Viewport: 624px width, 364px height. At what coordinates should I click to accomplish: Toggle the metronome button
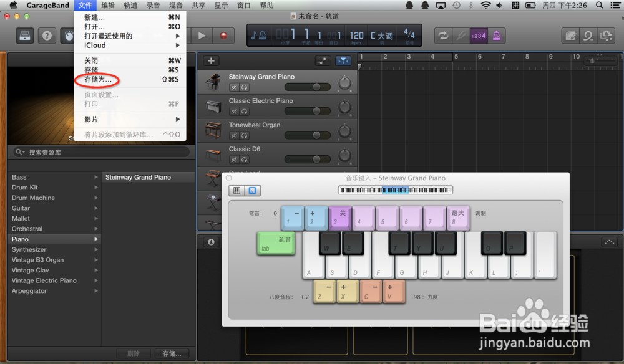(x=496, y=36)
